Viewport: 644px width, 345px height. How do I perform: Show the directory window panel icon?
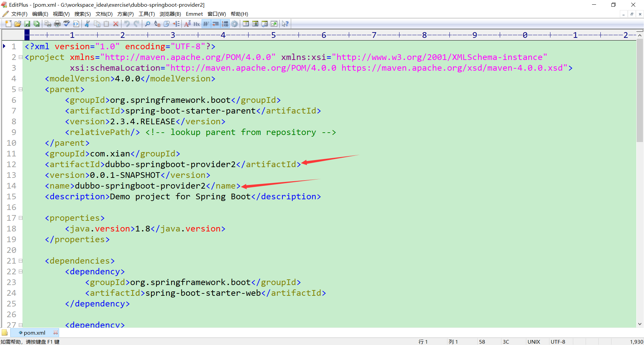[246, 24]
